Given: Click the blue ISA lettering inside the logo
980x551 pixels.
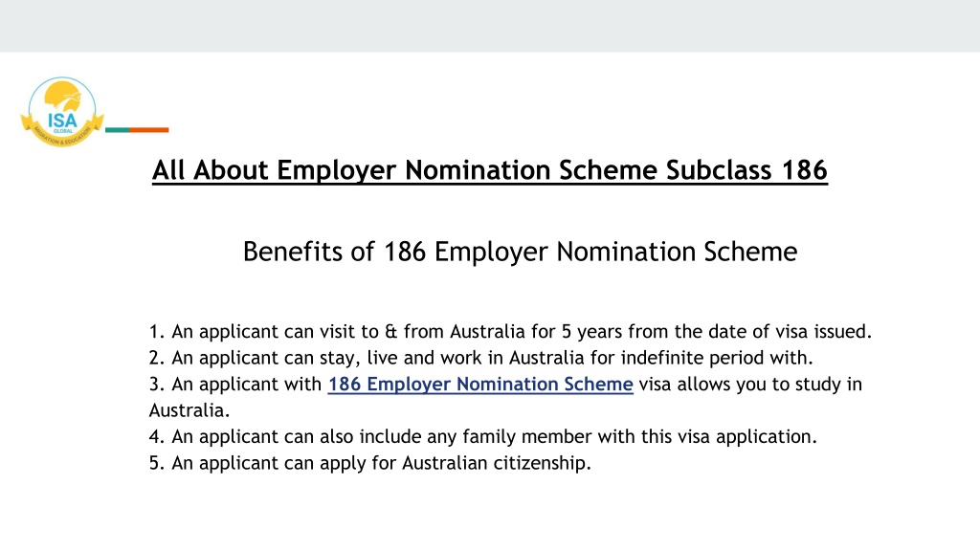Looking at the screenshot, I should tap(62, 120).
